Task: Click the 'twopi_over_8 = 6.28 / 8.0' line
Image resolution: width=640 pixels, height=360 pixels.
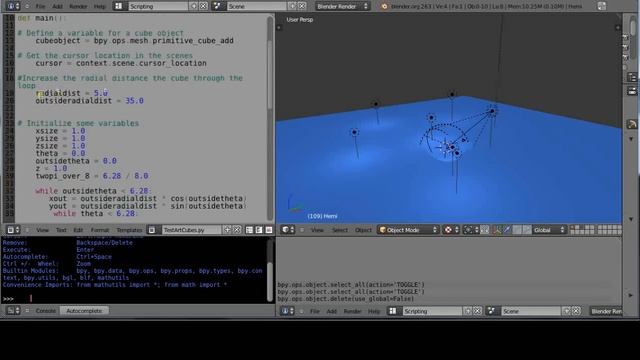Action: (92, 176)
